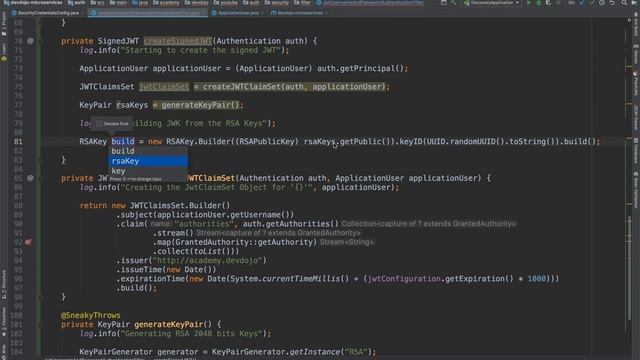Update project with the blue arrow icon
The height and width of the screenshot is (360, 640).
pyautogui.click(x=582, y=3)
